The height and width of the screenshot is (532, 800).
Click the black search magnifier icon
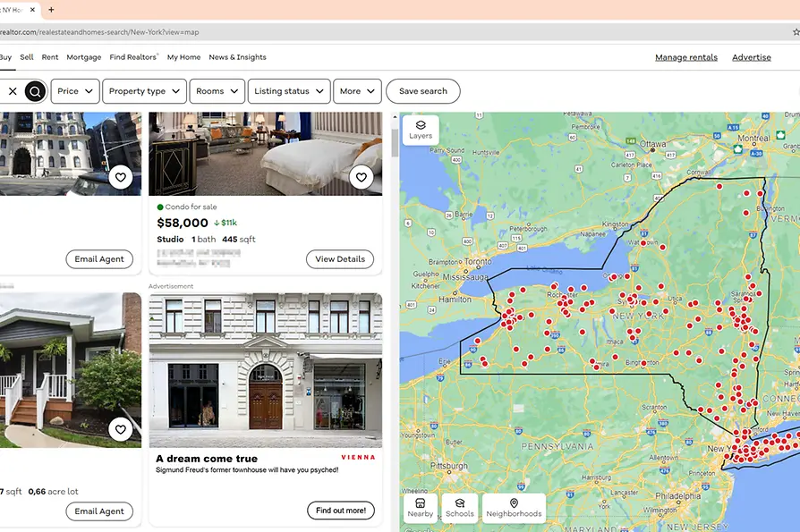point(35,91)
